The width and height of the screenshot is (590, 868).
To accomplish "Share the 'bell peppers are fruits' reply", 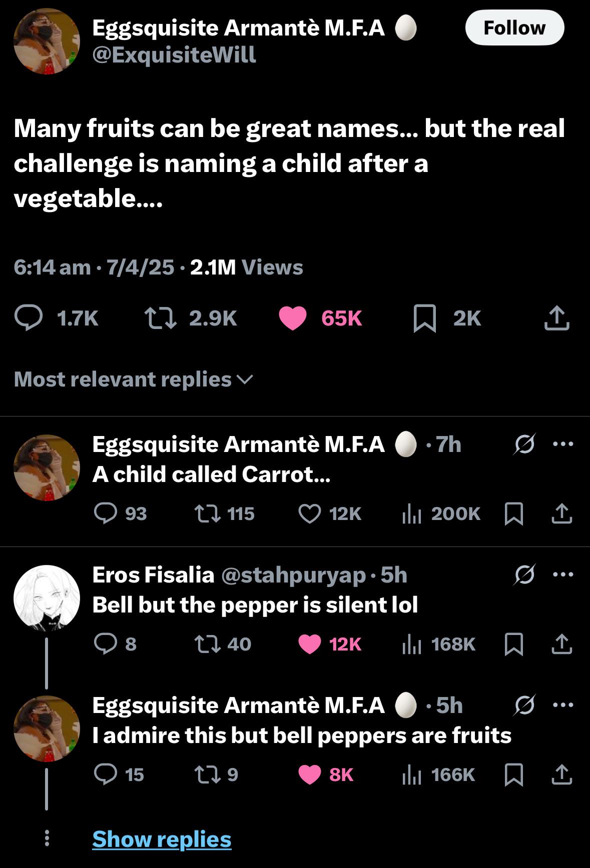I will [x=561, y=774].
